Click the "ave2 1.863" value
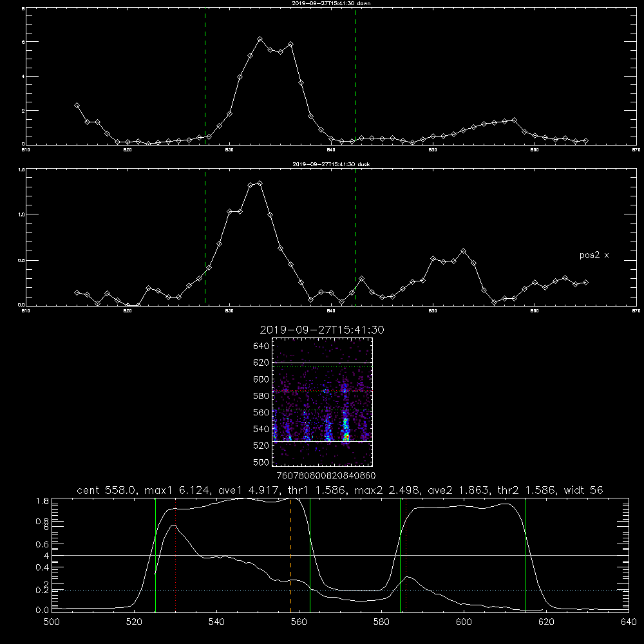This screenshot has height=644, width=644. [459, 490]
